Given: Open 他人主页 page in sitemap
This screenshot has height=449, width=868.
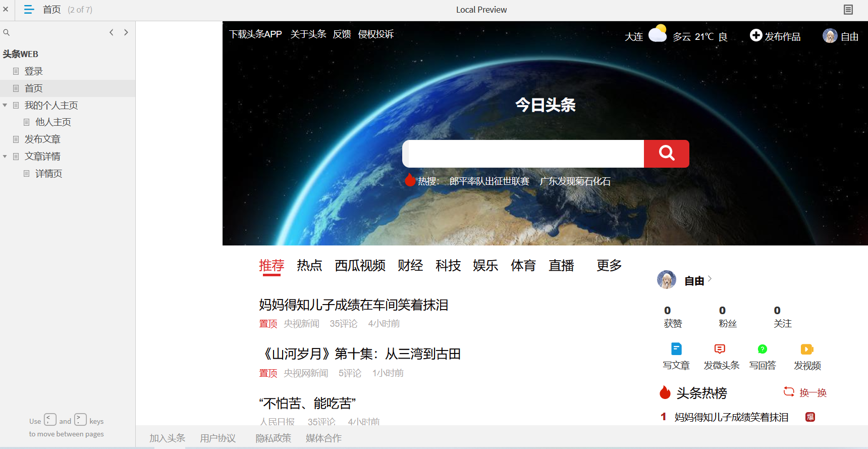Looking at the screenshot, I should tap(53, 122).
